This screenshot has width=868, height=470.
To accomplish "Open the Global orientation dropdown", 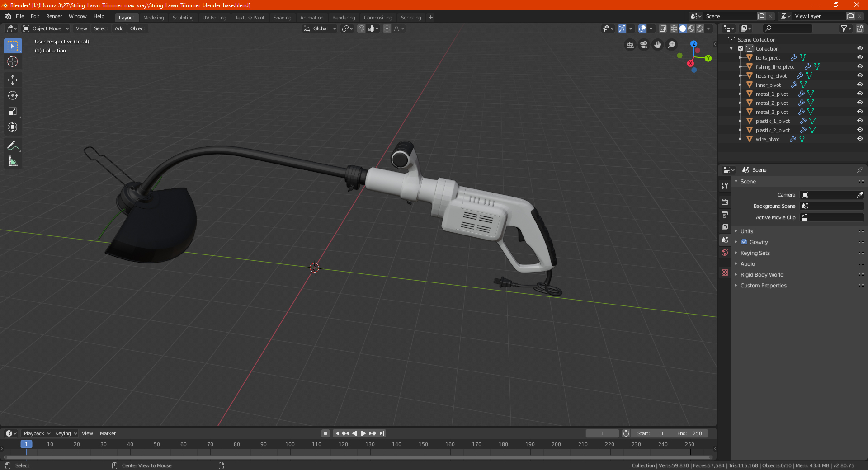I will pyautogui.click(x=320, y=28).
